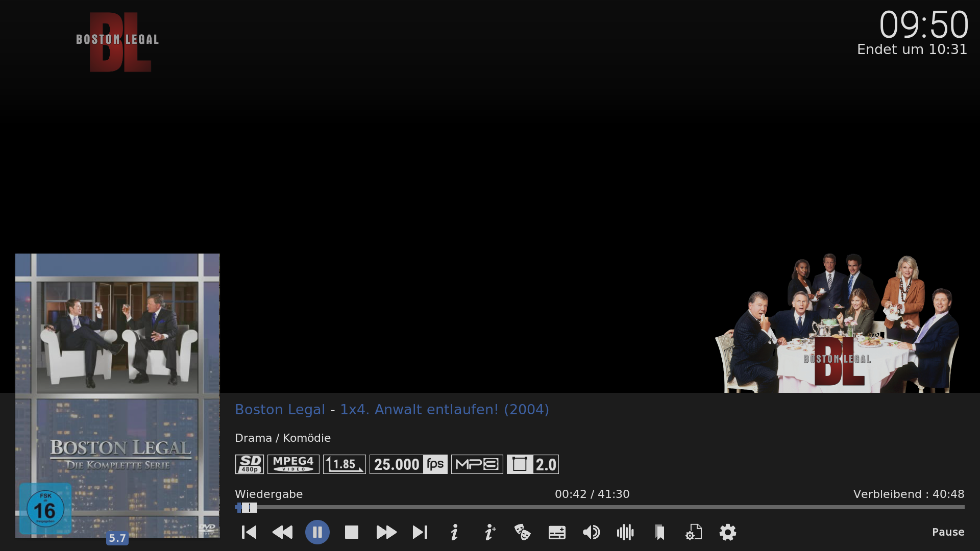Click the 00:42 / 41:30 time display
The height and width of the screenshot is (551, 980).
[592, 494]
